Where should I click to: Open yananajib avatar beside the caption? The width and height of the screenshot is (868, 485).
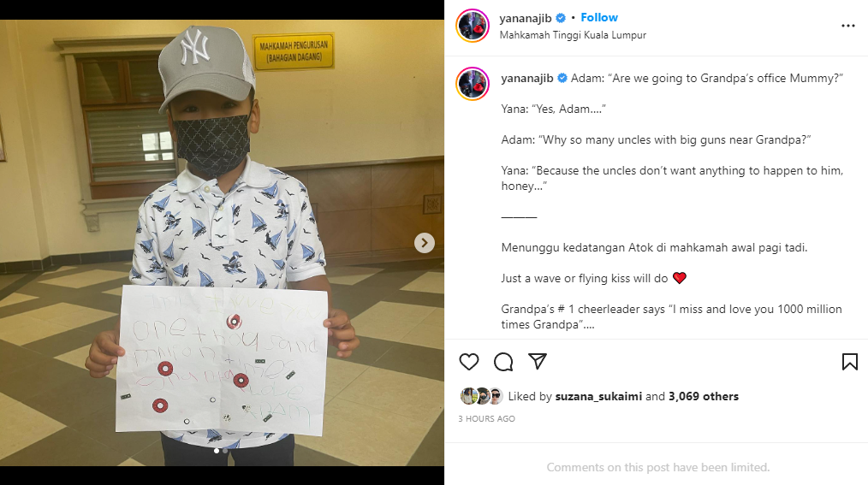[x=473, y=84]
